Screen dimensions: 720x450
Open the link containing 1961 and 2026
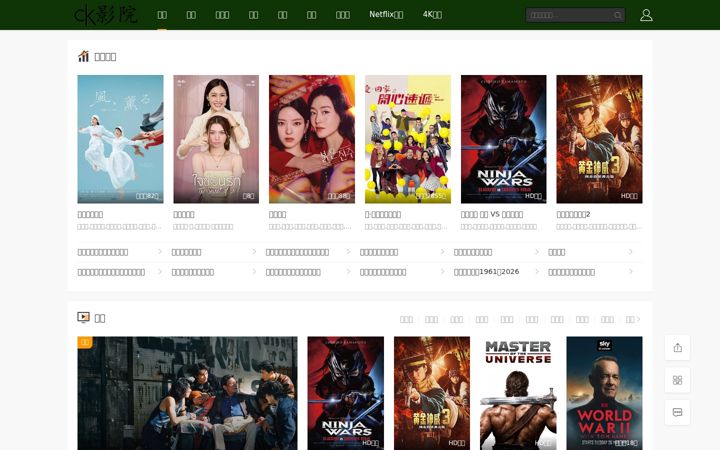[486, 272]
